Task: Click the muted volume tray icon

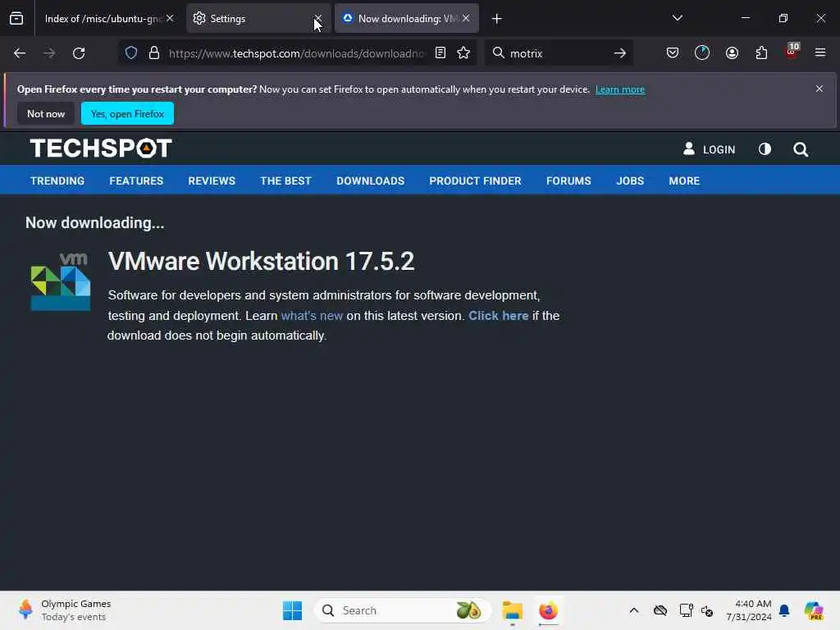Action: [x=706, y=610]
